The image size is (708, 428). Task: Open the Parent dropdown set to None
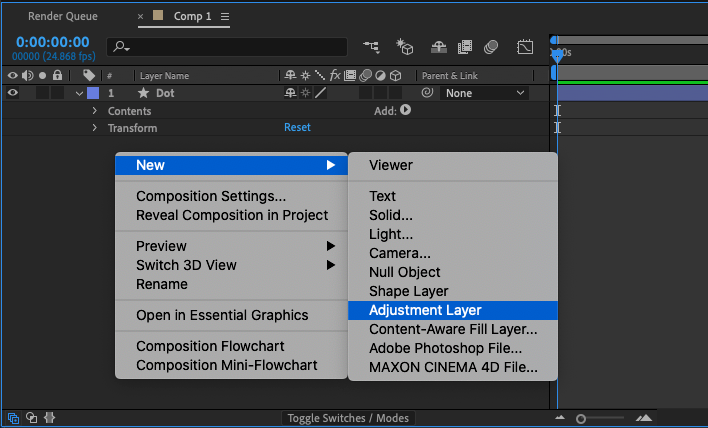pos(484,93)
